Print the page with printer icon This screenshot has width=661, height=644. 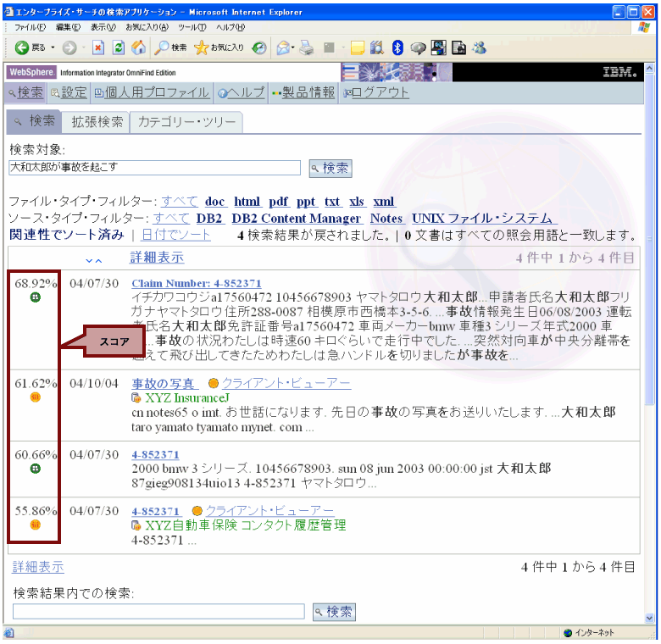pyautogui.click(x=307, y=48)
